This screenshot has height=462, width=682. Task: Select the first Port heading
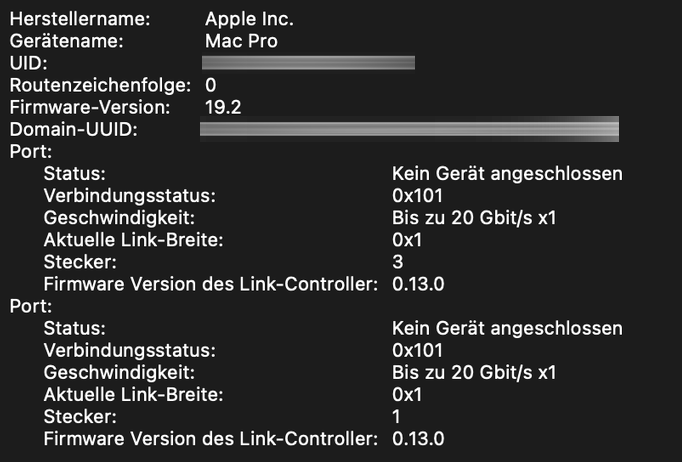[x=31, y=152]
